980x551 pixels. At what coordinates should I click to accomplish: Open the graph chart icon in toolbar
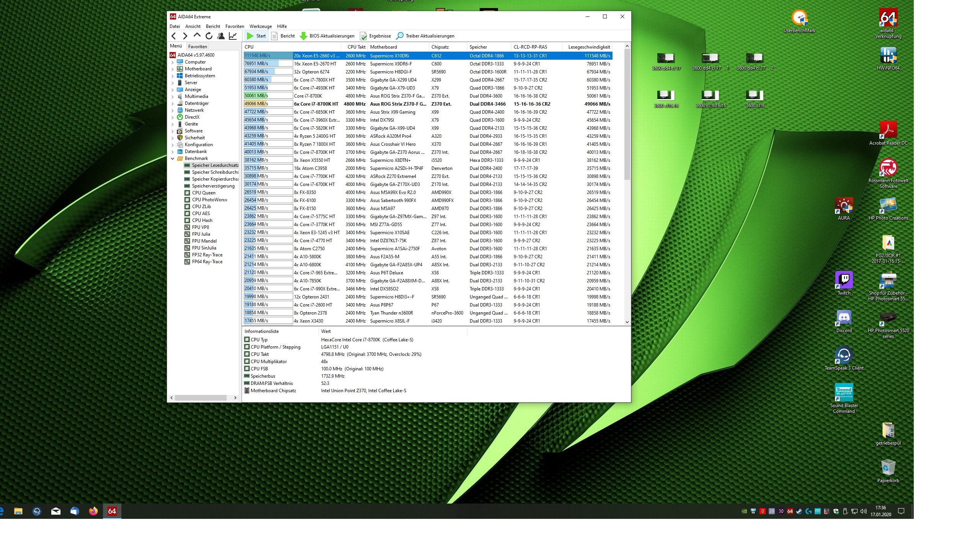pos(233,36)
